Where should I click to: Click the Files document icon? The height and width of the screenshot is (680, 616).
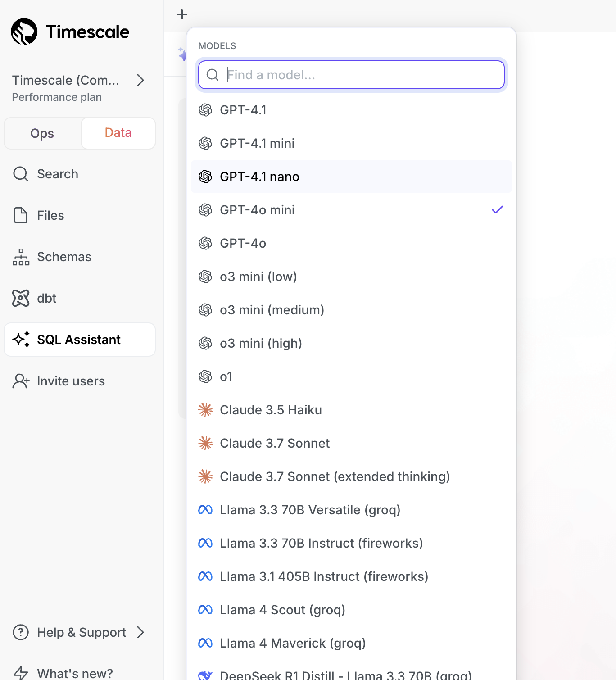[21, 215]
